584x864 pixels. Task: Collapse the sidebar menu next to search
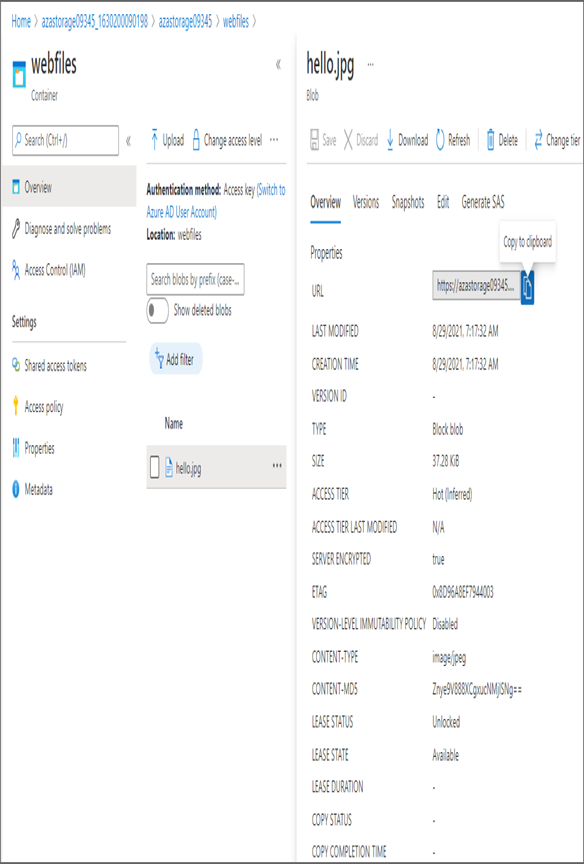tap(128, 141)
